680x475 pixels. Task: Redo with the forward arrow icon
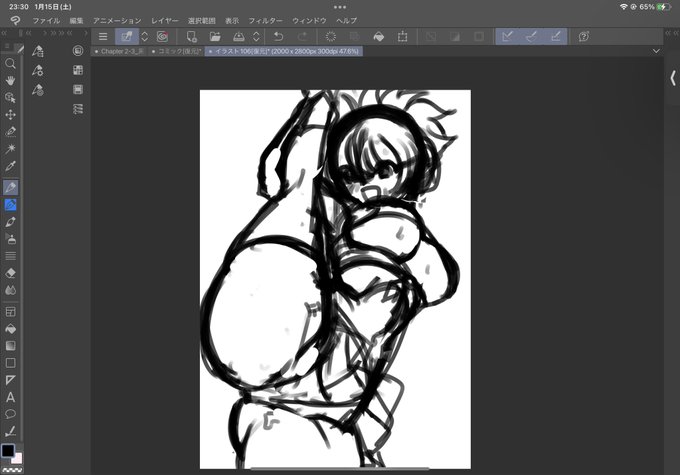(x=303, y=36)
